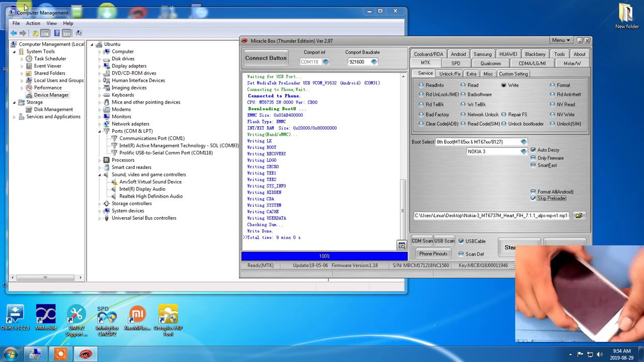Image resolution: width=644 pixels, height=362 pixels.
Task: Click the volume speaker tray icon
Action: [600, 354]
